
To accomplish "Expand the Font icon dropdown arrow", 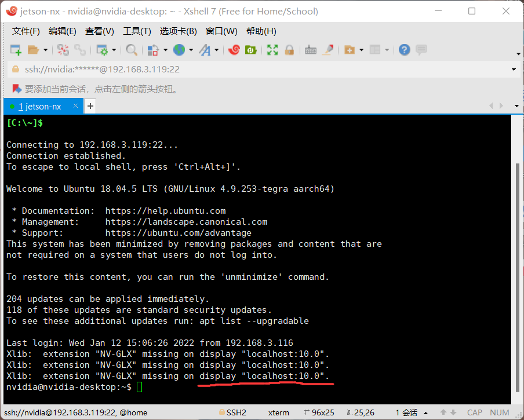I will click(217, 50).
